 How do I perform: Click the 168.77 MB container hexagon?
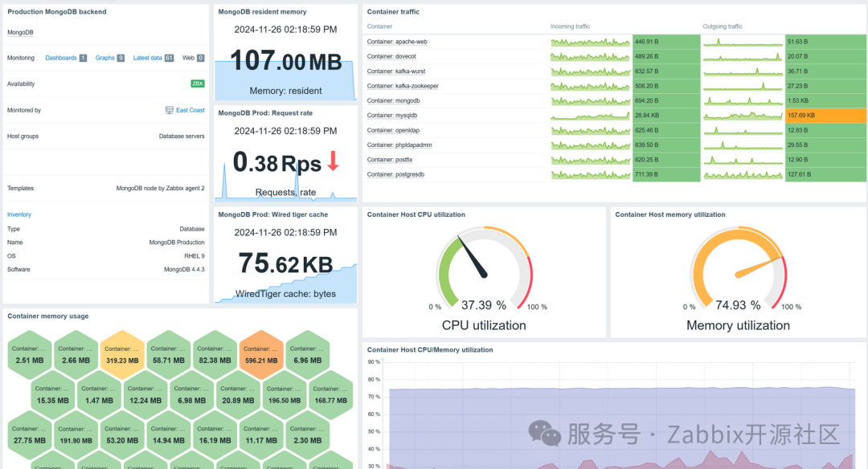pos(331,395)
